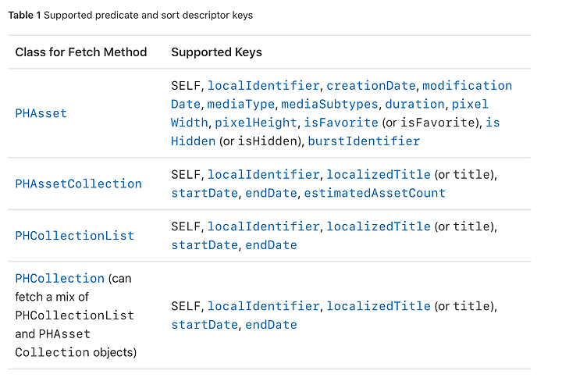Open the mediaType key link

pos(241,104)
